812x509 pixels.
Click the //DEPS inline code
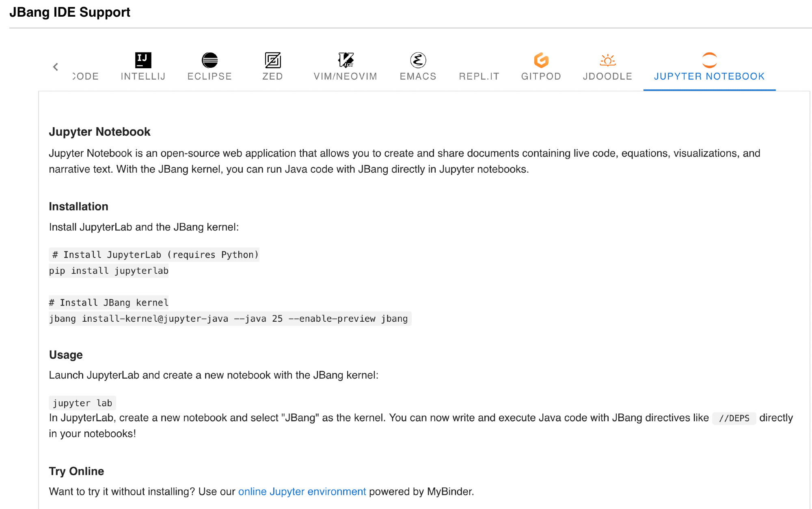[x=734, y=418]
